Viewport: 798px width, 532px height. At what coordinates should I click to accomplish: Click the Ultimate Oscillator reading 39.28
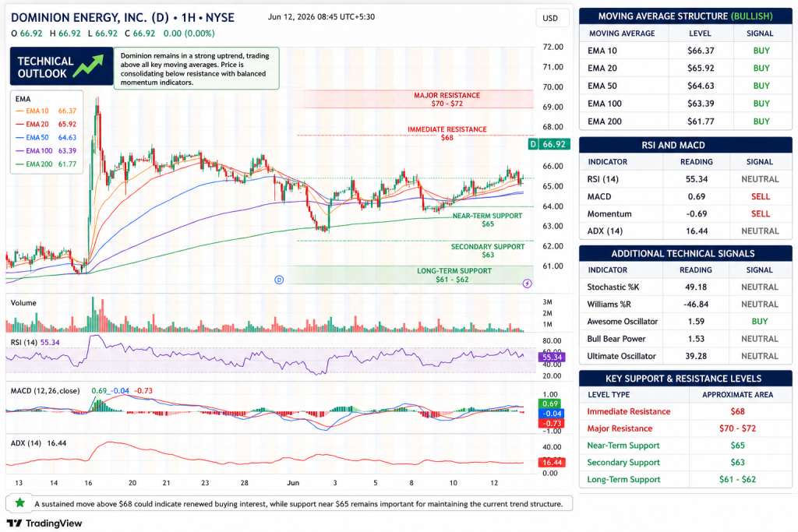(696, 357)
